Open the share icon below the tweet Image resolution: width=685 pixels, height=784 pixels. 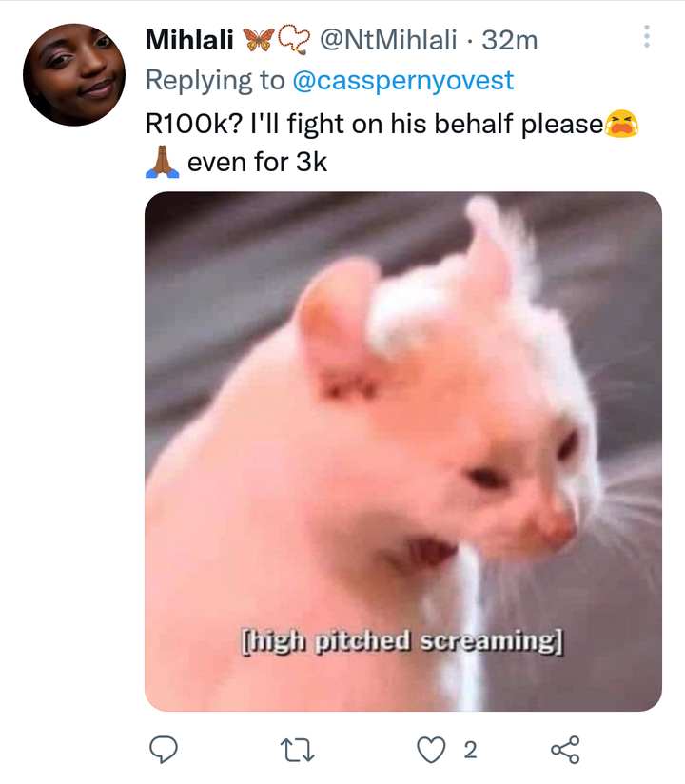(x=565, y=750)
